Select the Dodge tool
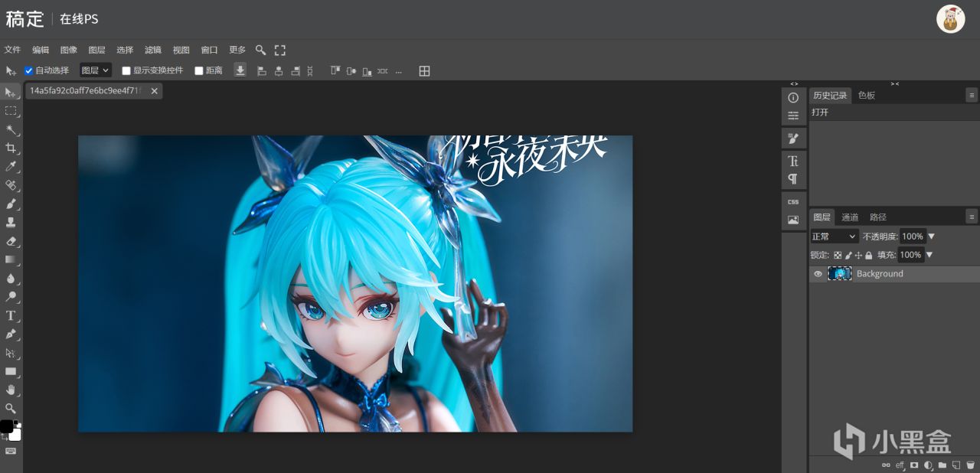 pos(11,297)
